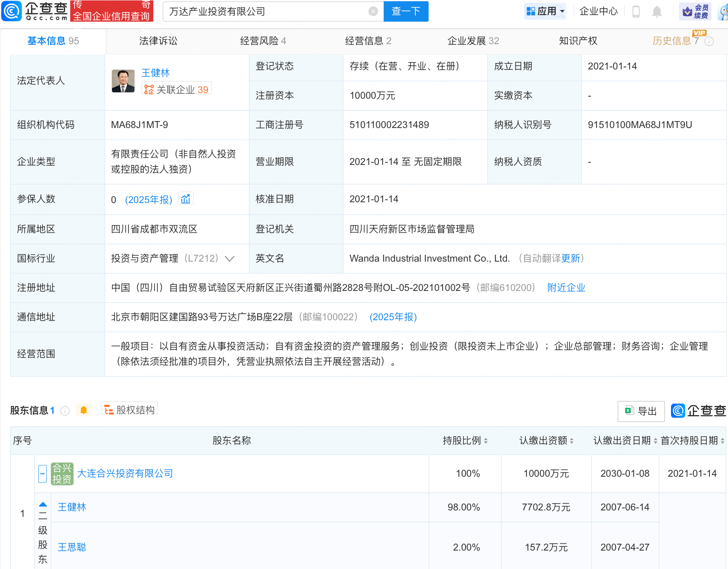The width and height of the screenshot is (728, 569).
Task: Click the 注册资本 value 10000万元
Action: (372, 96)
